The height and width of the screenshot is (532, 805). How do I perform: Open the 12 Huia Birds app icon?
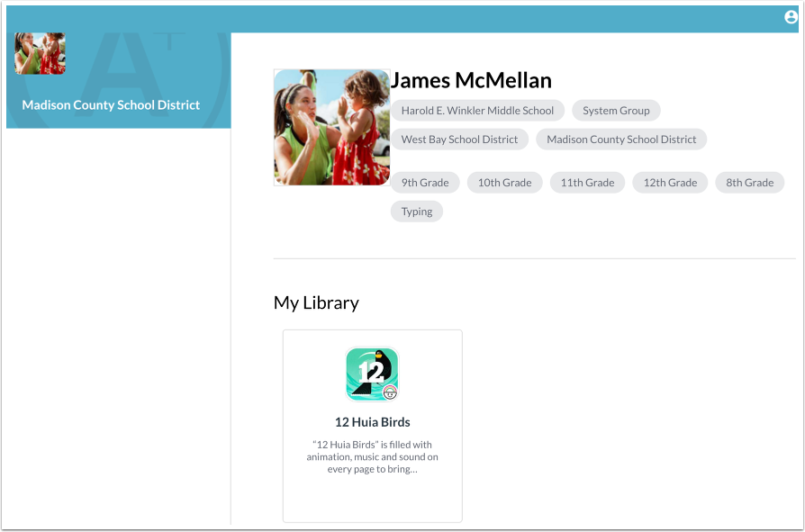coord(372,373)
